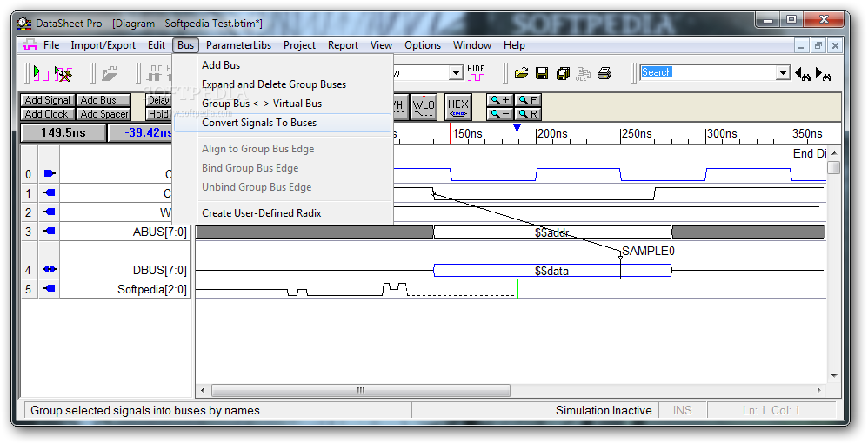The image size is (868, 444).
Task: Click the Add Bus toolbar button
Action: 103,100
